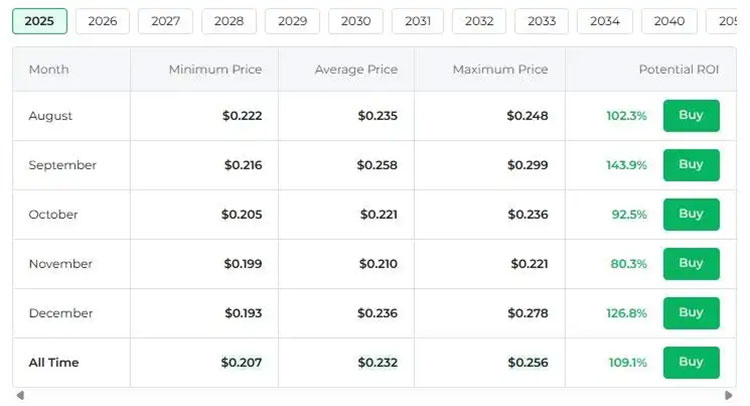
Task: Switch to the 2026 tab
Action: [x=102, y=21]
